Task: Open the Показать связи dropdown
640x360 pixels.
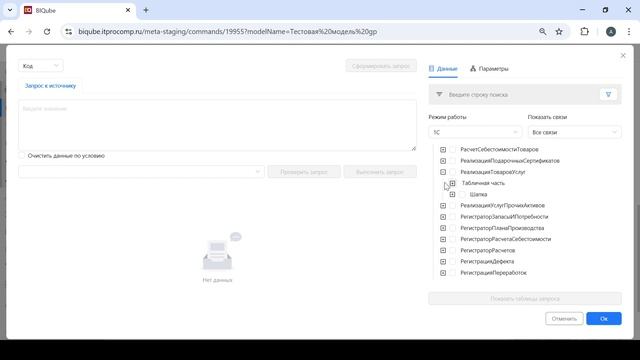Action: 574,132
